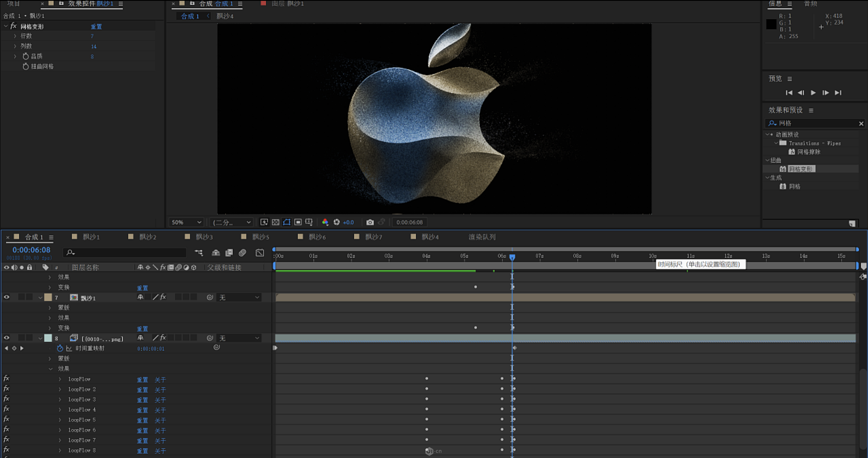Expand the loopFlow 4 effect
Image resolution: width=868 pixels, height=458 pixels.
tap(60, 410)
